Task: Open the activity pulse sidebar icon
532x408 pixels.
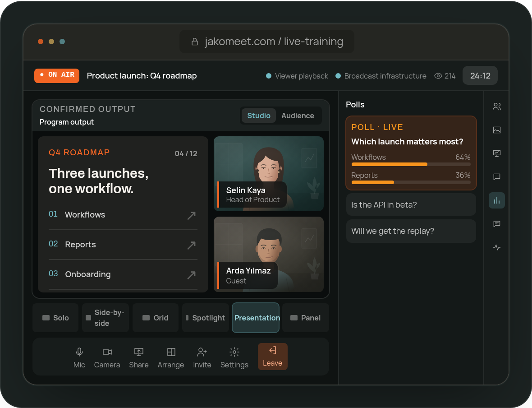Action: point(497,247)
